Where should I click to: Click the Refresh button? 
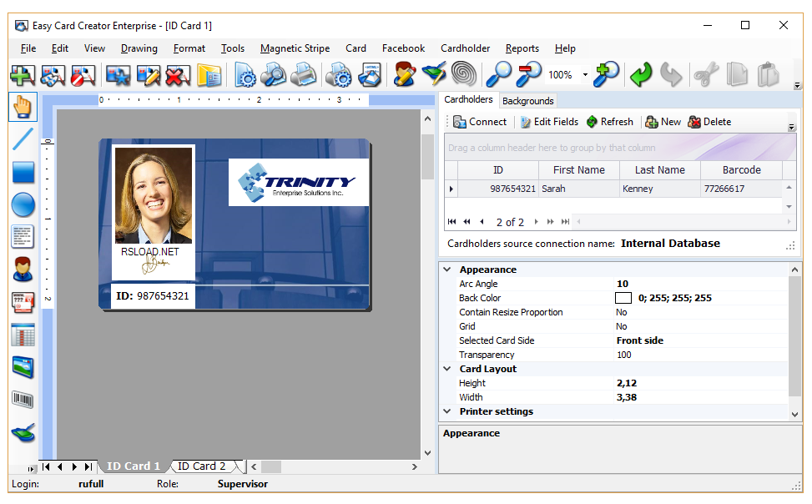609,122
